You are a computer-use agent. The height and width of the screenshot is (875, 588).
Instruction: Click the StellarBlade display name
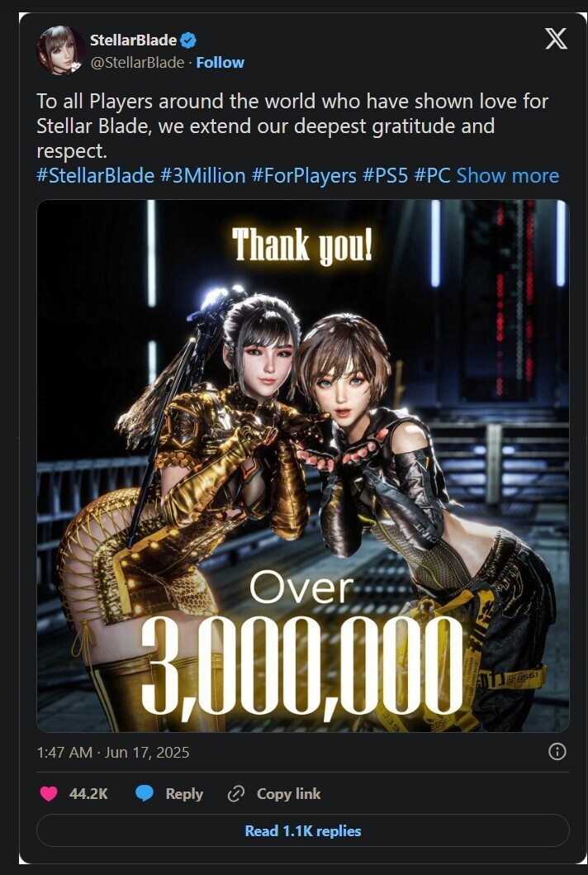133,40
